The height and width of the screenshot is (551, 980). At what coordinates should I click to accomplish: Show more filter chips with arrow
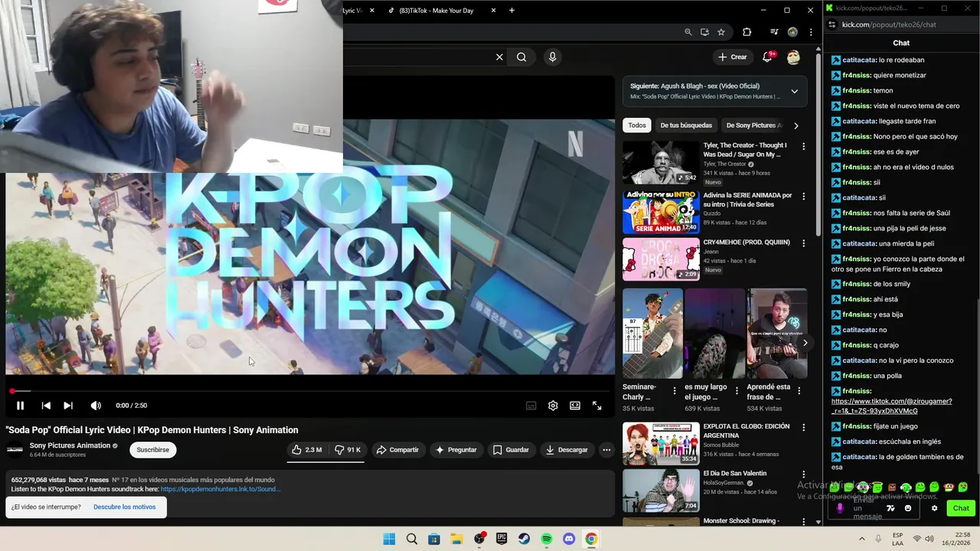click(x=796, y=126)
